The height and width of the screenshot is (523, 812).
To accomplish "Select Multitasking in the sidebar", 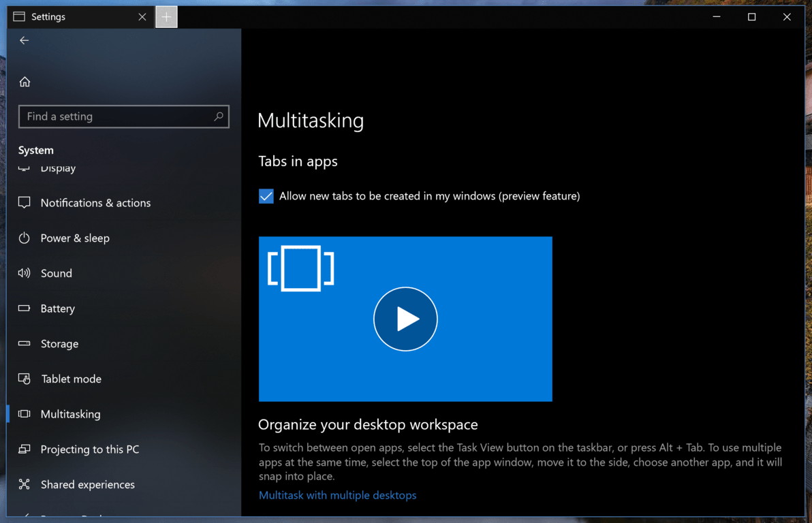I will (124, 414).
